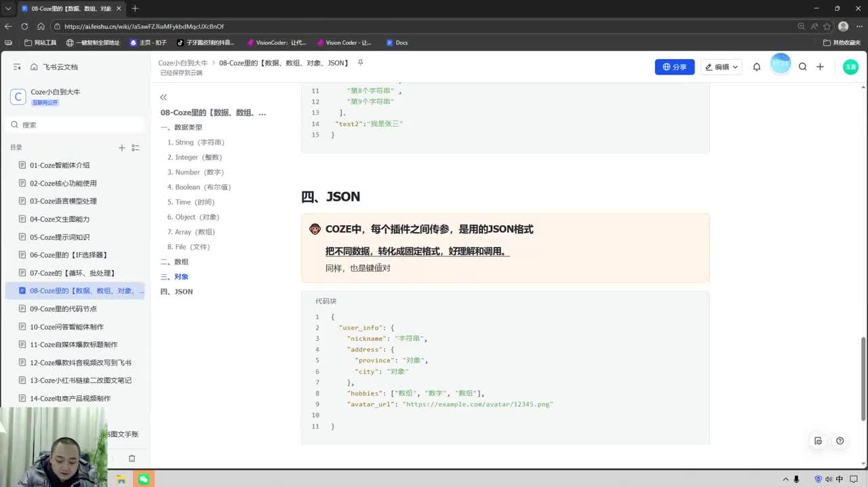Viewport: 868px width, 487px height.
Task: Open the Docs bookmark
Action: point(397,42)
